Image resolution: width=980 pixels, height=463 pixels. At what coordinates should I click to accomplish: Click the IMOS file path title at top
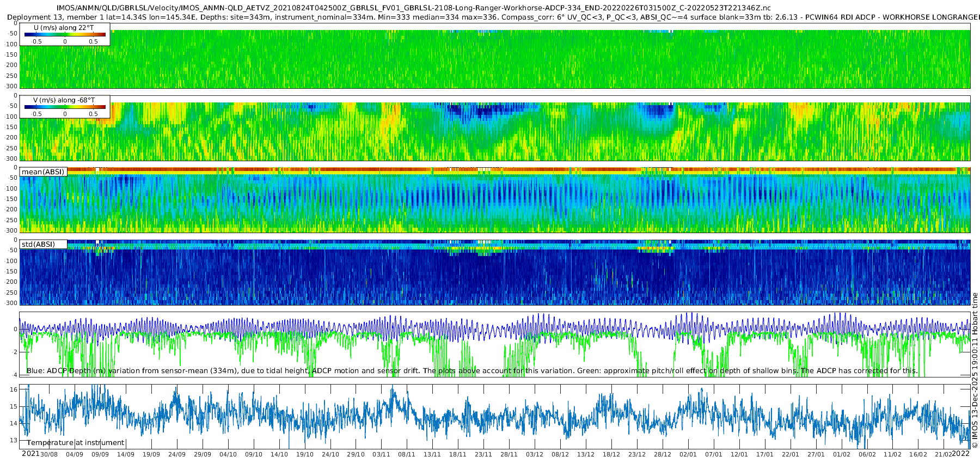pyautogui.click(x=414, y=8)
